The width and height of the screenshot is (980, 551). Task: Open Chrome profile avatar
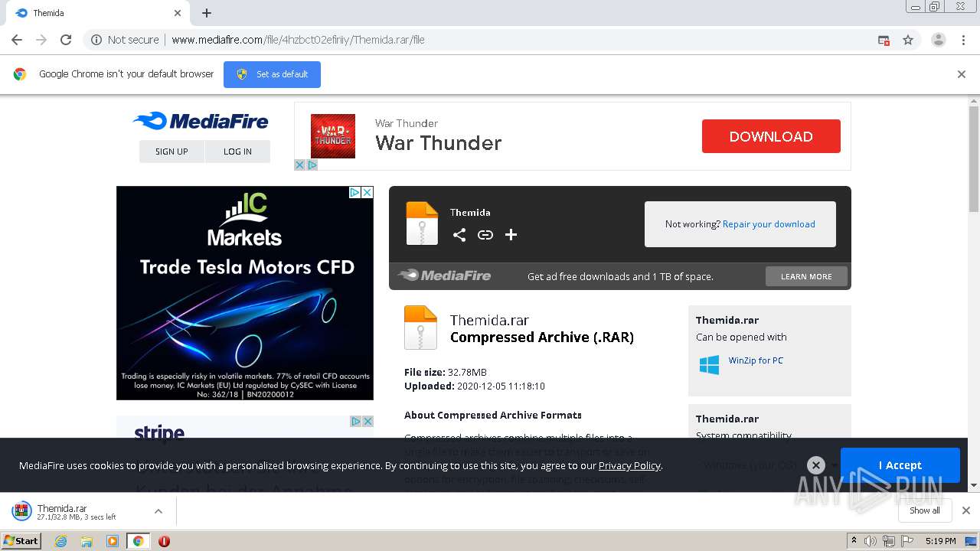coord(938,40)
